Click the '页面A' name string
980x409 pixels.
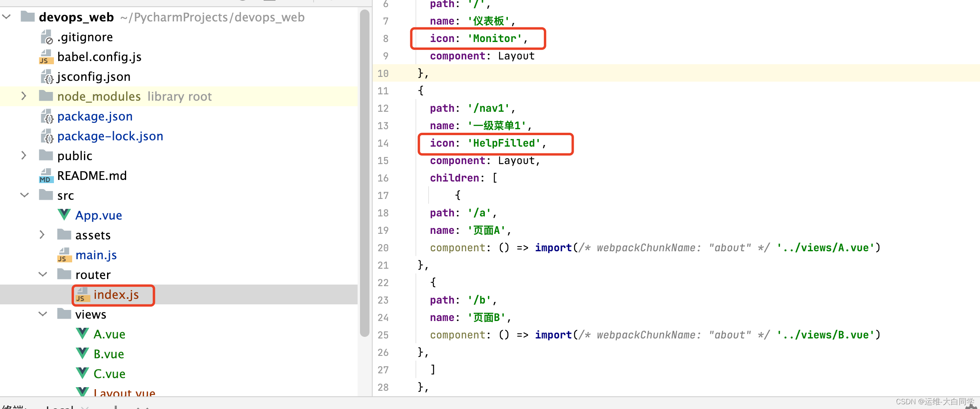(486, 230)
